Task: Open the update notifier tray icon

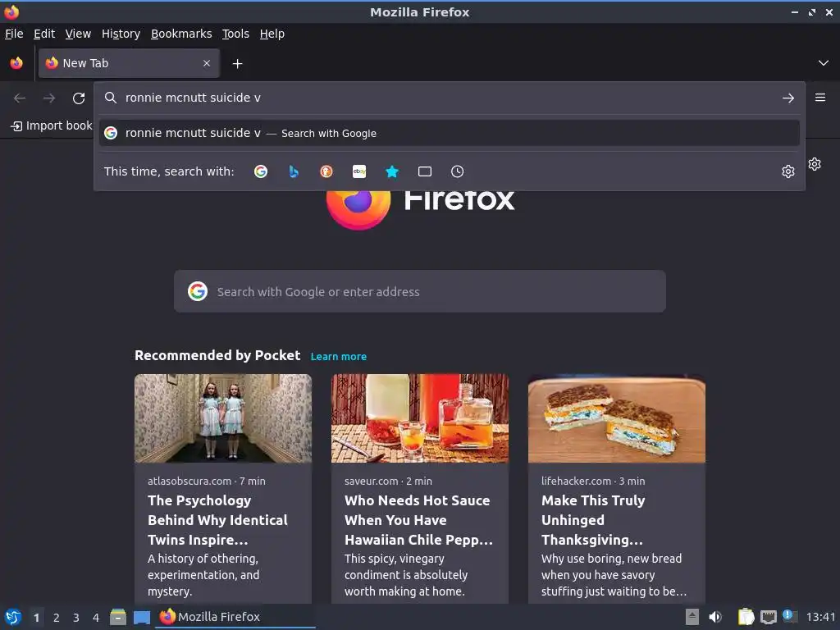Action: click(790, 616)
